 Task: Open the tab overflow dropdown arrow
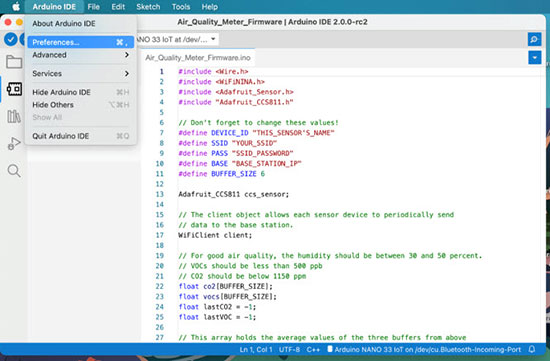point(535,58)
